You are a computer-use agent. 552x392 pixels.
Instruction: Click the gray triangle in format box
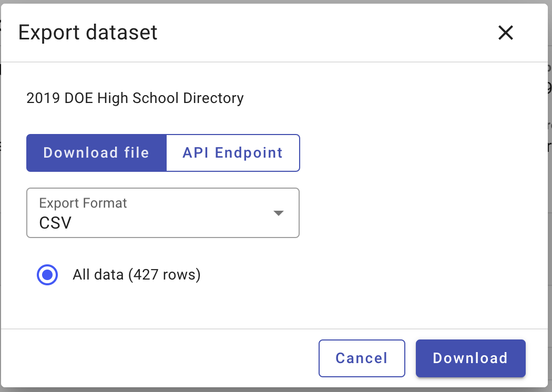click(x=279, y=213)
